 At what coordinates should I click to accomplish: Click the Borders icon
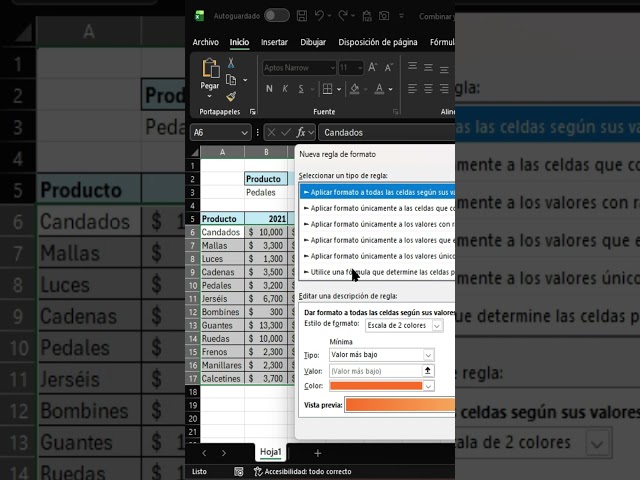[327, 89]
